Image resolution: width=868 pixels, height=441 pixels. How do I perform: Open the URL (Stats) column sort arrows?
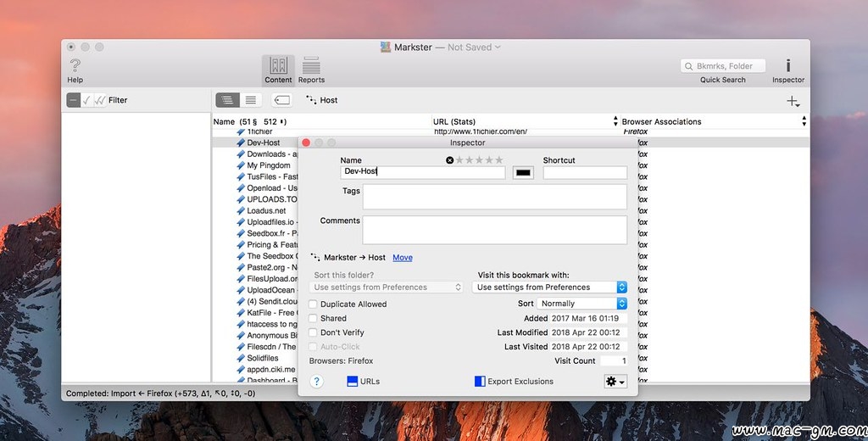coord(615,121)
